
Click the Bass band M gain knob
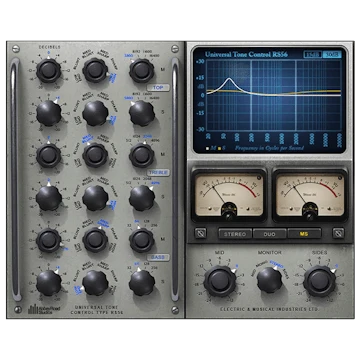point(49,240)
